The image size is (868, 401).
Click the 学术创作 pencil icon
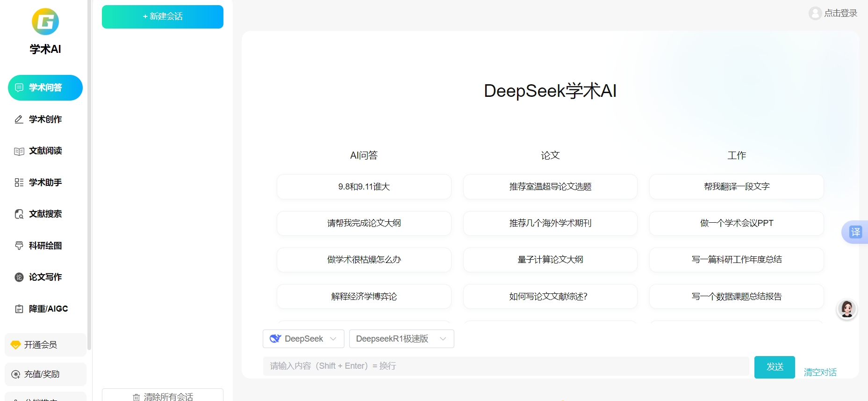pyautogui.click(x=19, y=119)
